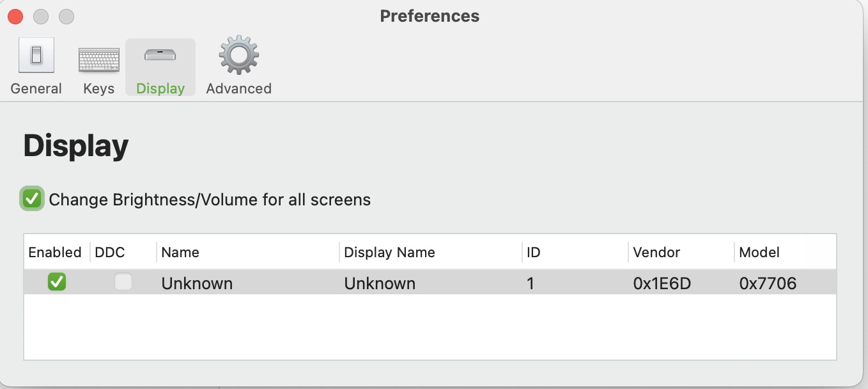Uncheck Change Brightness/Volume for all screens
The width and height of the screenshot is (868, 389).
(32, 199)
